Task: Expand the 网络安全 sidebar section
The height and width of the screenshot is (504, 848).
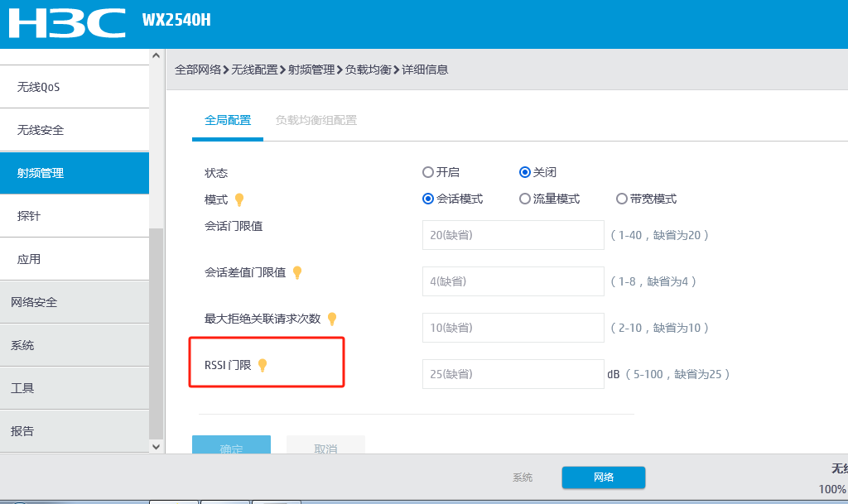Action: (x=34, y=302)
